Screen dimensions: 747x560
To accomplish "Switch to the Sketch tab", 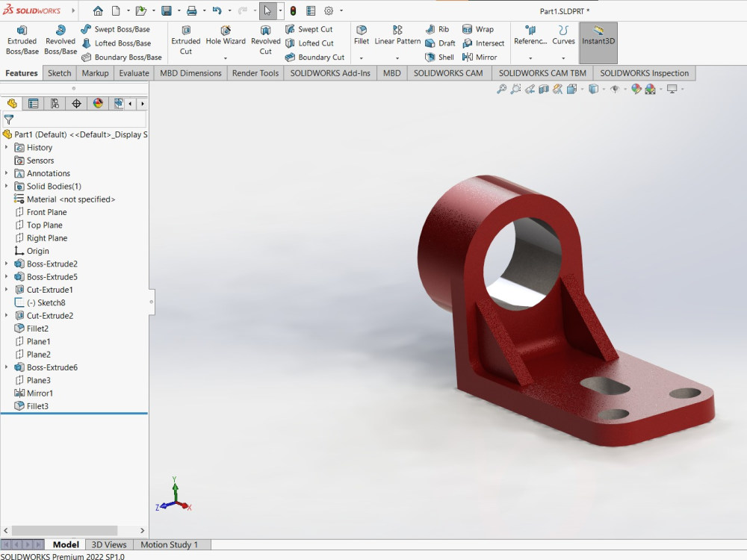I will 59,72.
